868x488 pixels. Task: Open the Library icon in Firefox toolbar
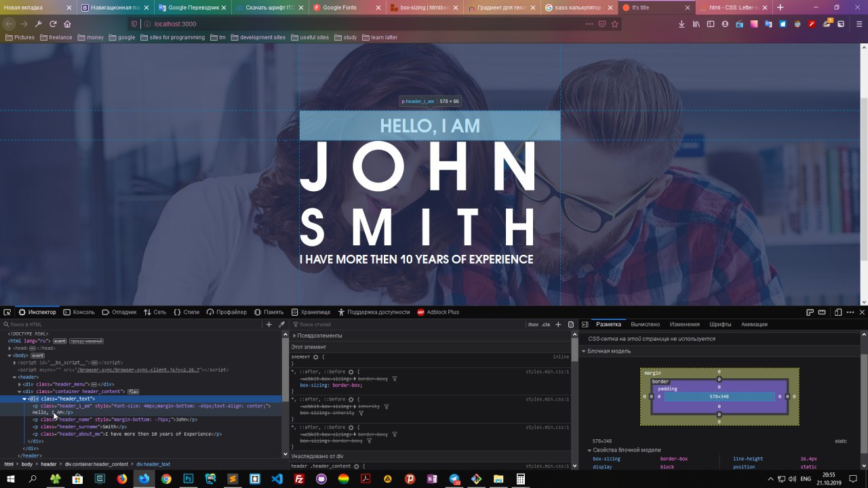(x=696, y=24)
